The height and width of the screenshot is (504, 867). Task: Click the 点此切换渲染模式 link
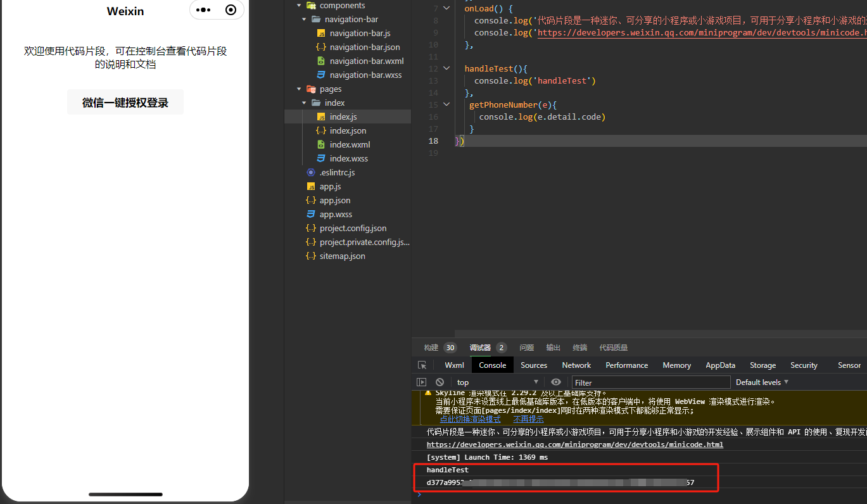click(x=470, y=419)
